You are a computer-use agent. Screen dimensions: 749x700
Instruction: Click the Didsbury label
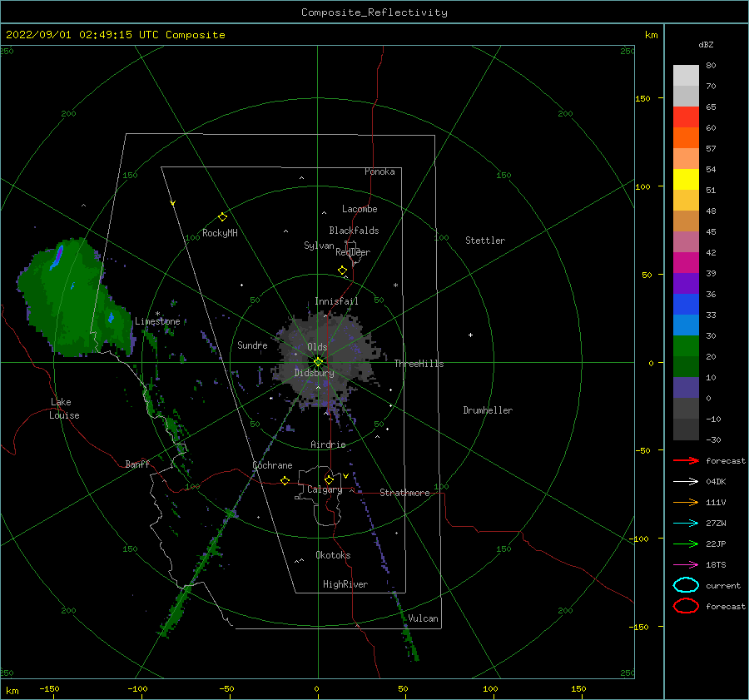click(314, 373)
